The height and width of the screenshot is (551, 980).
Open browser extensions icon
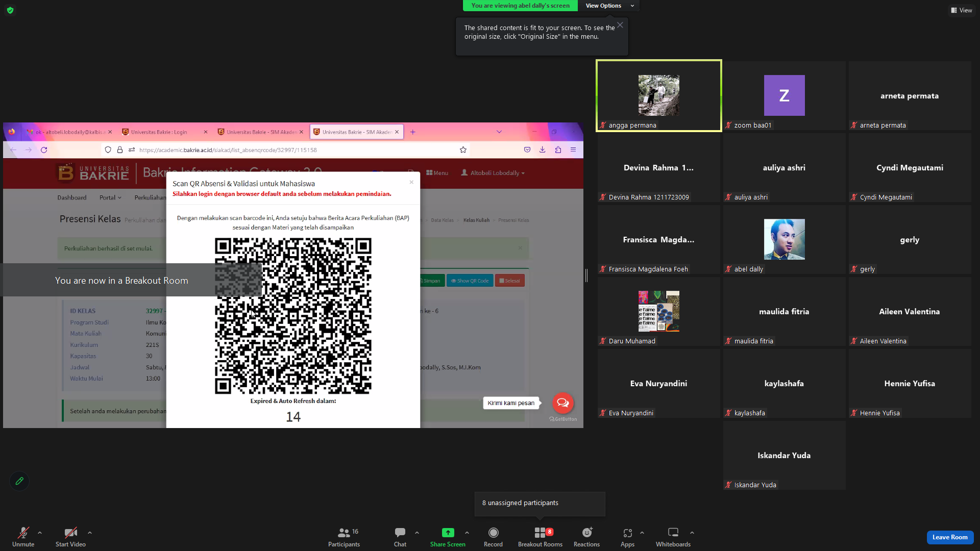point(558,150)
